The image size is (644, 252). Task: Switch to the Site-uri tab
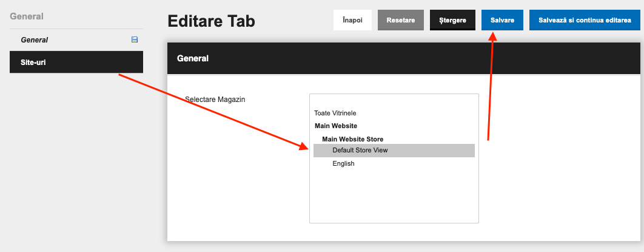coord(76,62)
